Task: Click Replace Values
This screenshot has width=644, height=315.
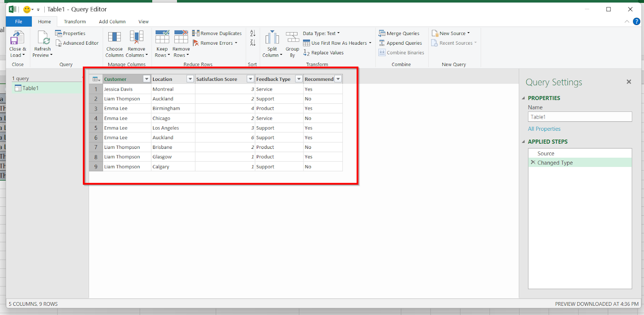Action: tap(324, 53)
